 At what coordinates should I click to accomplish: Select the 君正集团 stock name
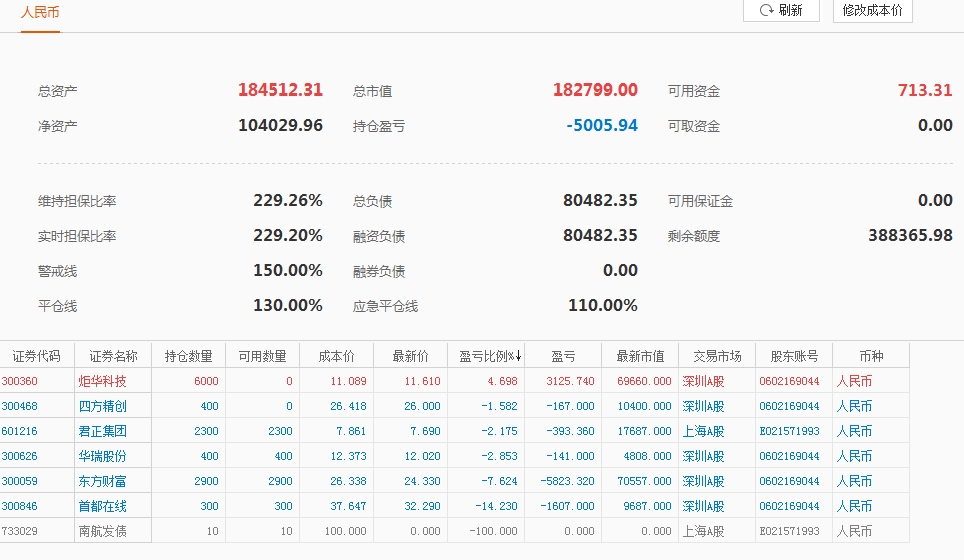click(102, 432)
